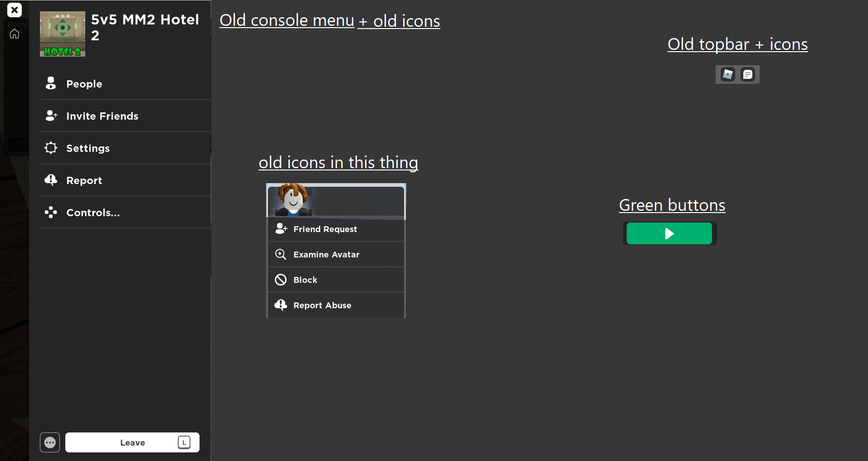Screen dimensions: 868x461
Task: Click the Invite Friends person-plus icon
Action: click(x=51, y=116)
